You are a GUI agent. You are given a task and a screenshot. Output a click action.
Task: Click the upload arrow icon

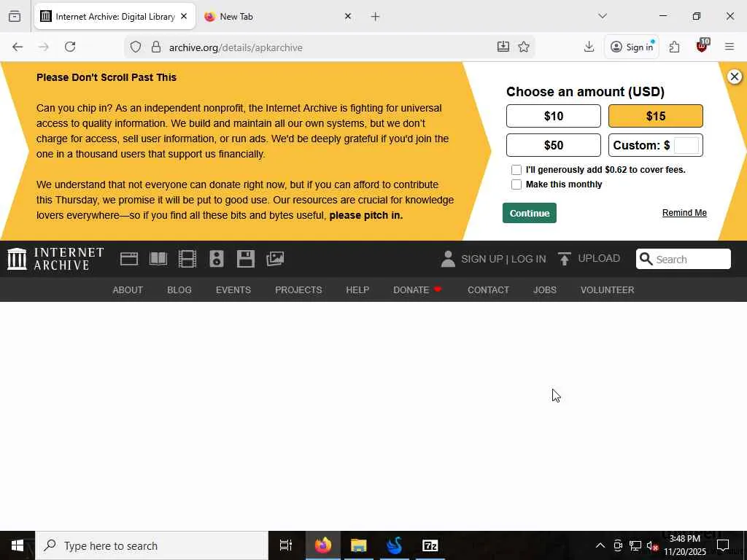pos(564,259)
